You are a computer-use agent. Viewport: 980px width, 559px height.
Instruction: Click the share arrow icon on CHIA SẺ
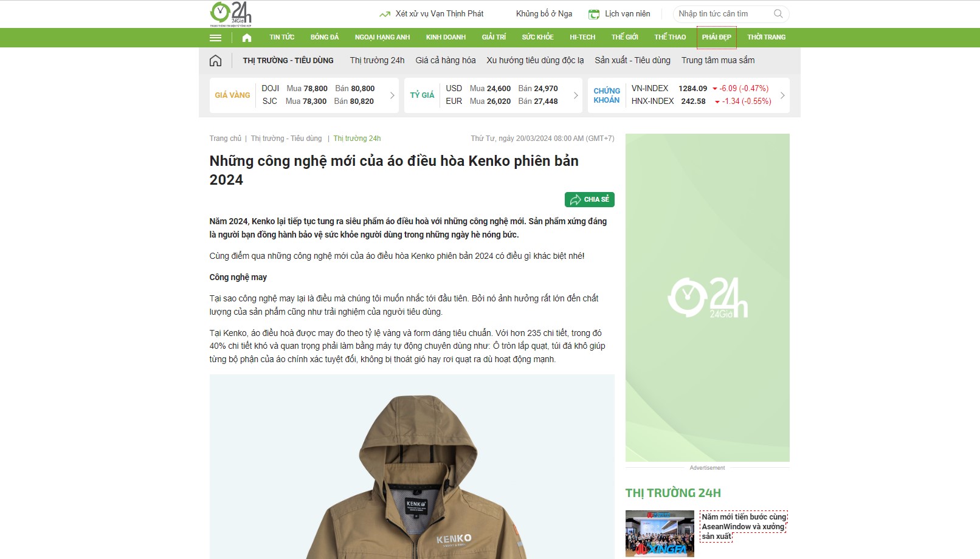(x=575, y=200)
